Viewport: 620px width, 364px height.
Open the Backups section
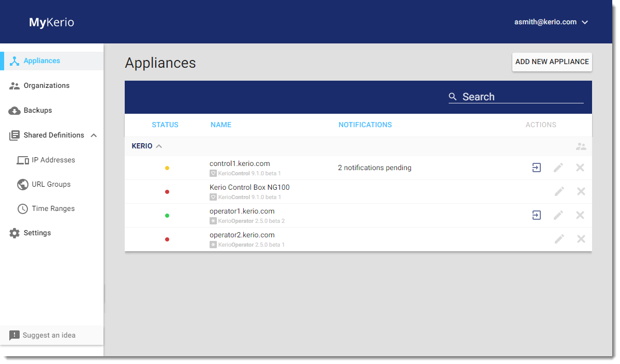[x=38, y=110]
